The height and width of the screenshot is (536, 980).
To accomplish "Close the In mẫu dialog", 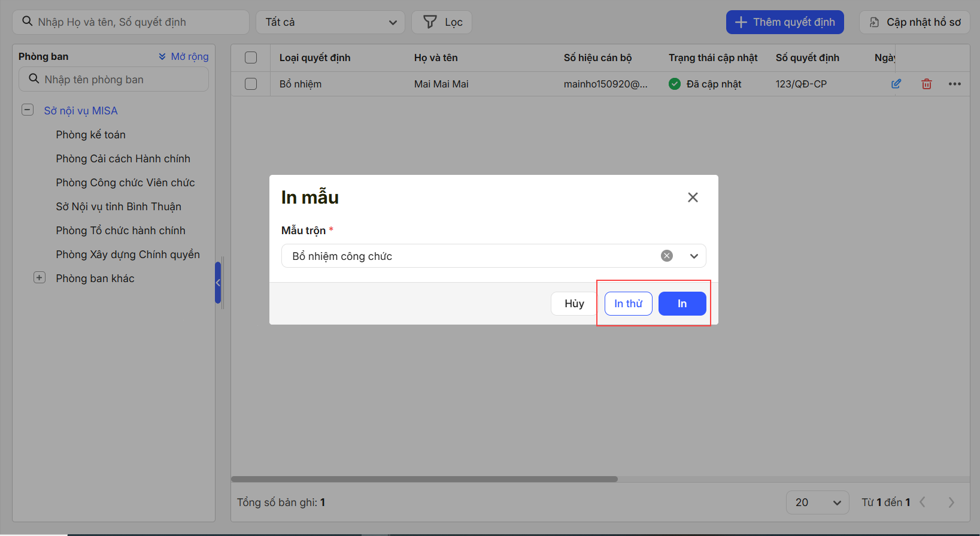I will 693,197.
